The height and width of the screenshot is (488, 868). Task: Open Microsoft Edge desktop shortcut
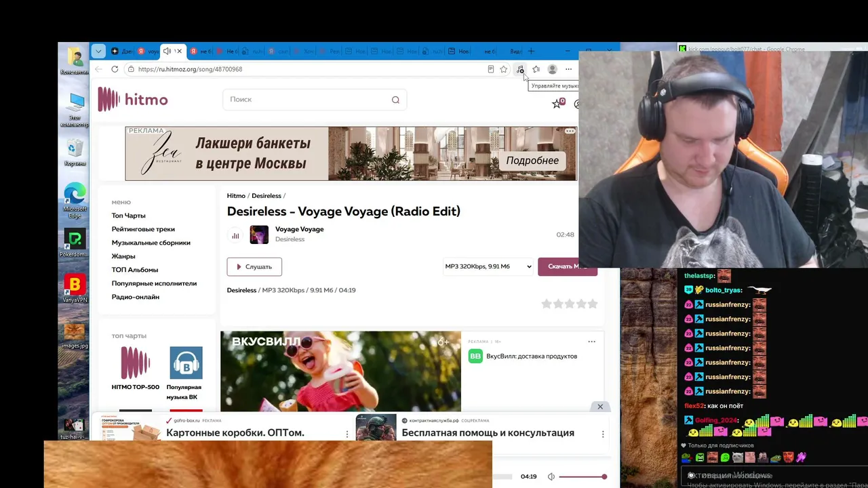(75, 200)
